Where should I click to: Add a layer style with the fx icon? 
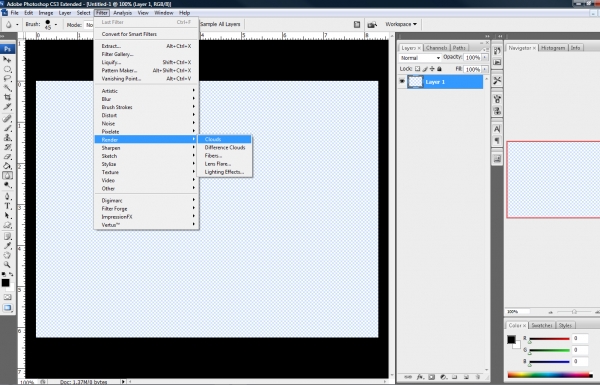(420, 377)
